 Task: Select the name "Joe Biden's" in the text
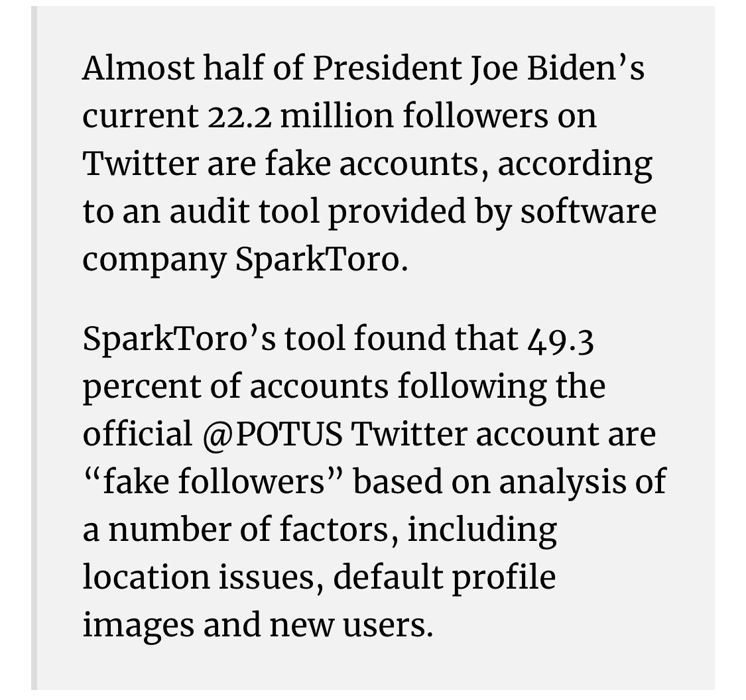click(557, 68)
